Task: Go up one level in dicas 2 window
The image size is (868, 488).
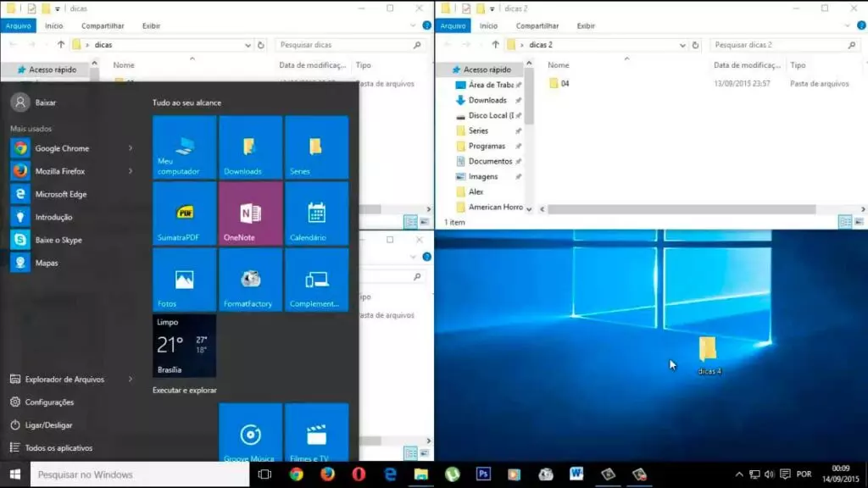Action: [x=495, y=45]
